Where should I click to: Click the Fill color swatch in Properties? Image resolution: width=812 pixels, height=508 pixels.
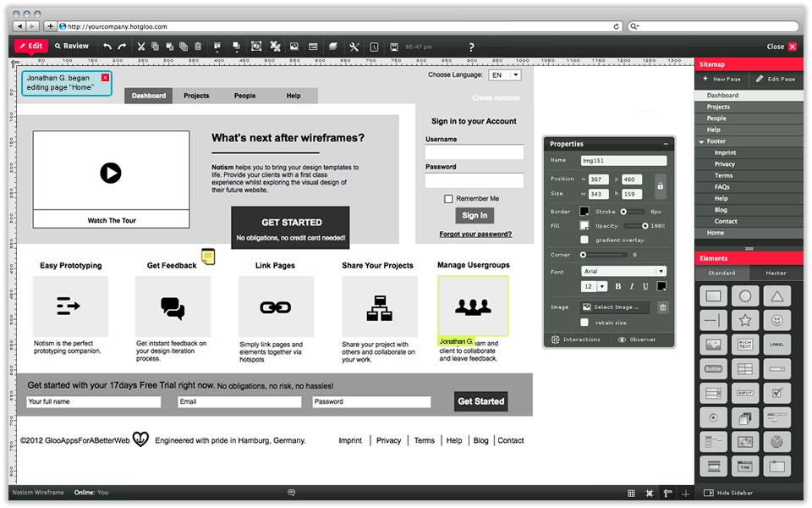pyautogui.click(x=584, y=224)
